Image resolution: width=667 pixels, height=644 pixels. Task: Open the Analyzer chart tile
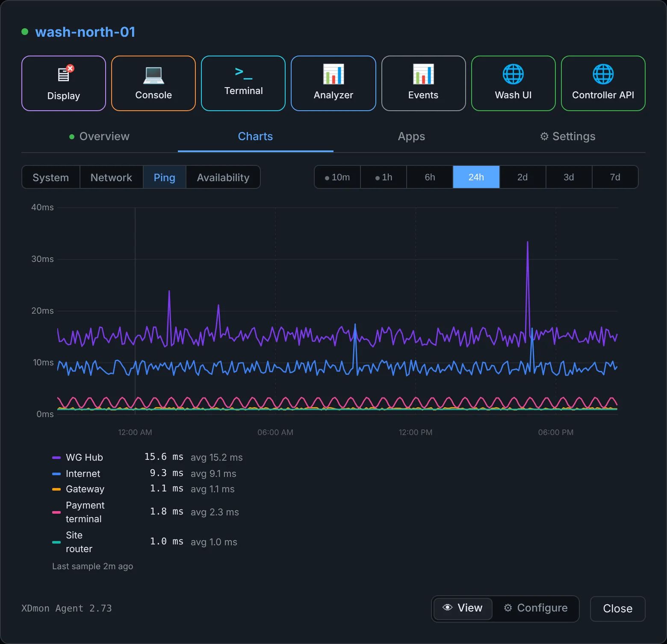click(333, 83)
